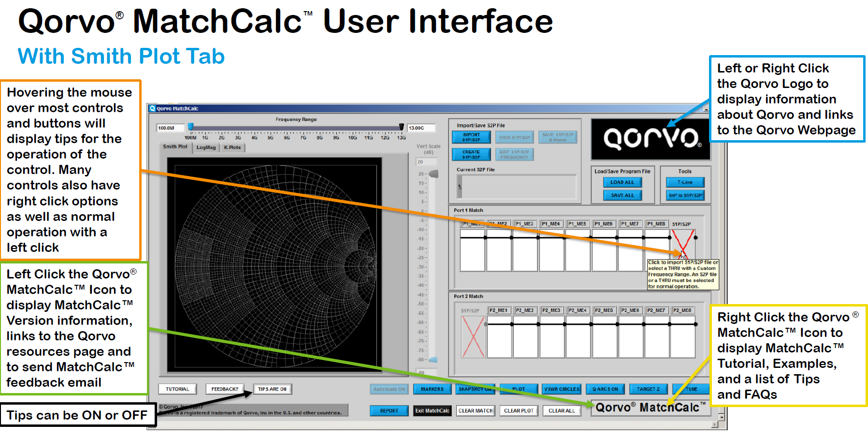Select the P2_ME7 match element label
Screen dimensions: 868x438
point(656,310)
